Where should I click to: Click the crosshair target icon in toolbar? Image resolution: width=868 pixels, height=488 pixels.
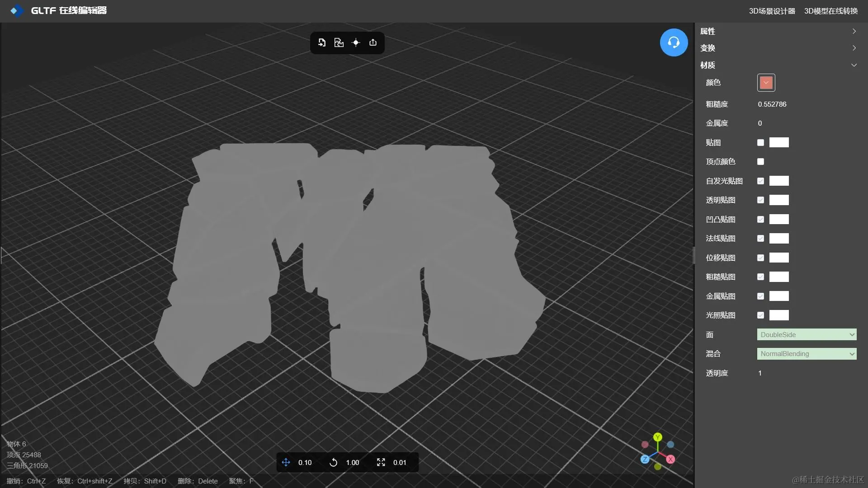356,42
